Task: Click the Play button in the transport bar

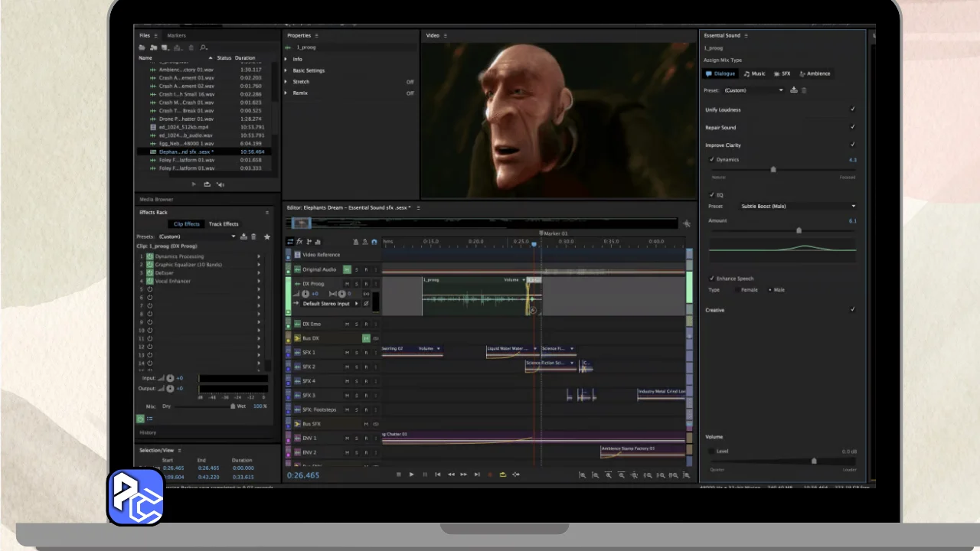Action: coord(411,474)
